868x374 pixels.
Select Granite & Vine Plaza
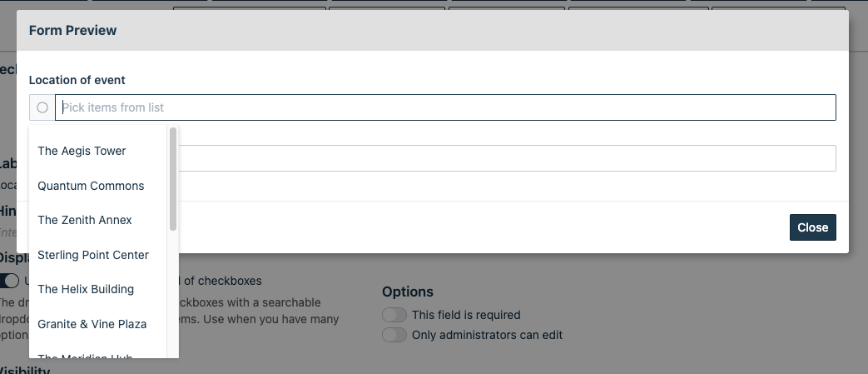pos(92,324)
